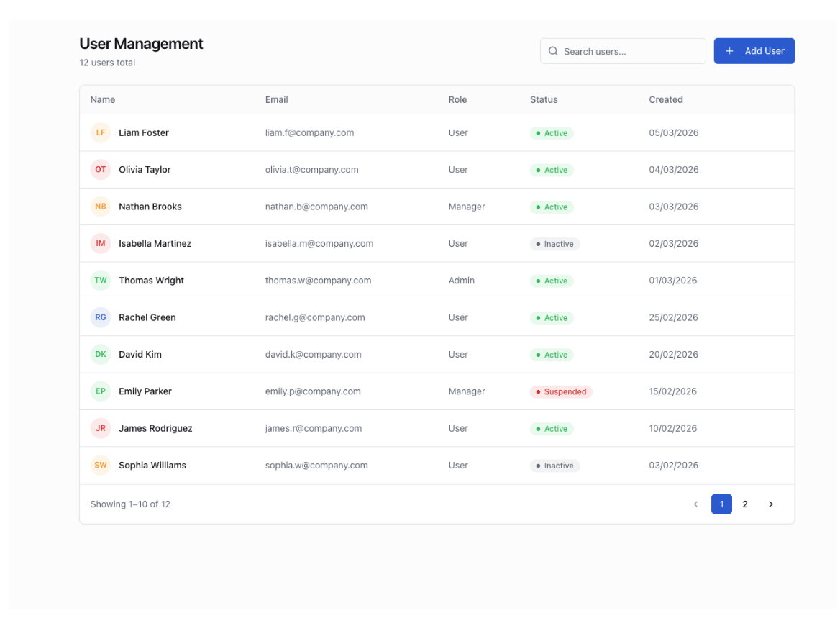Click Emily Parker's EP avatar icon
Viewport: 840px width, 626px height.
click(100, 391)
